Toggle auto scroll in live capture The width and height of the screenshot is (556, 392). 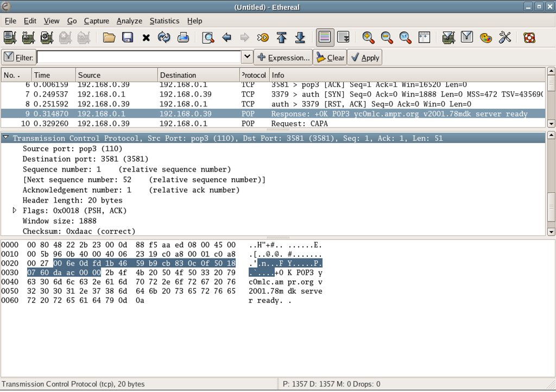[x=343, y=37]
